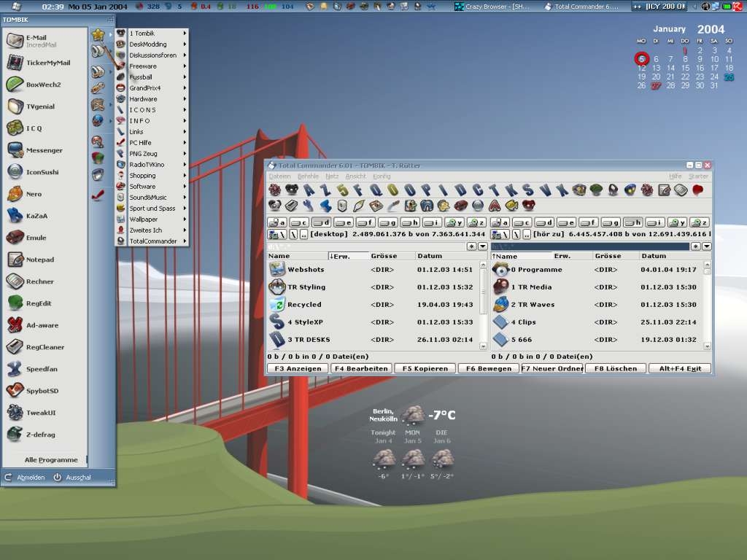Open the Dateien menu
Viewport: 747px width, 560px height.
[x=279, y=176]
